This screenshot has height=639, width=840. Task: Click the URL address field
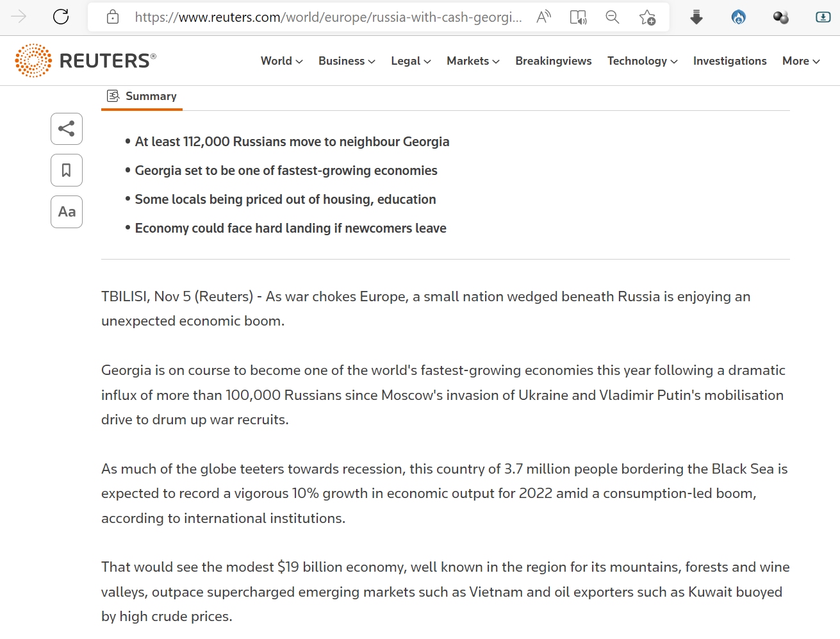[328, 17]
